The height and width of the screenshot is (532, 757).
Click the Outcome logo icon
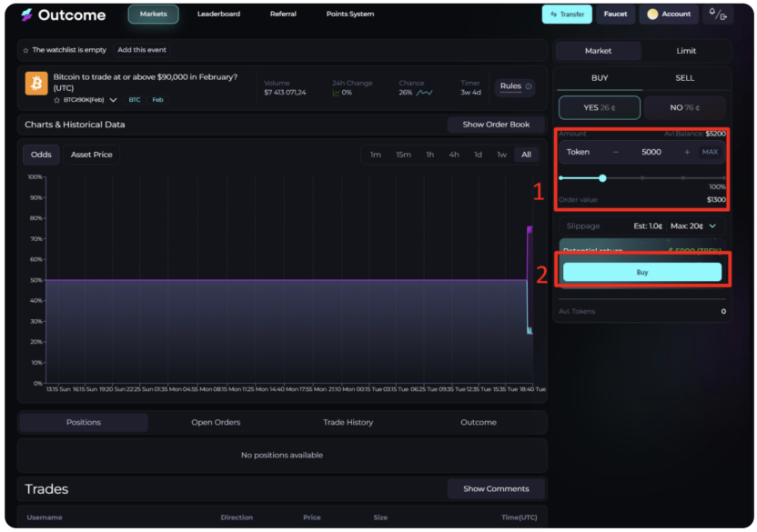coord(27,15)
